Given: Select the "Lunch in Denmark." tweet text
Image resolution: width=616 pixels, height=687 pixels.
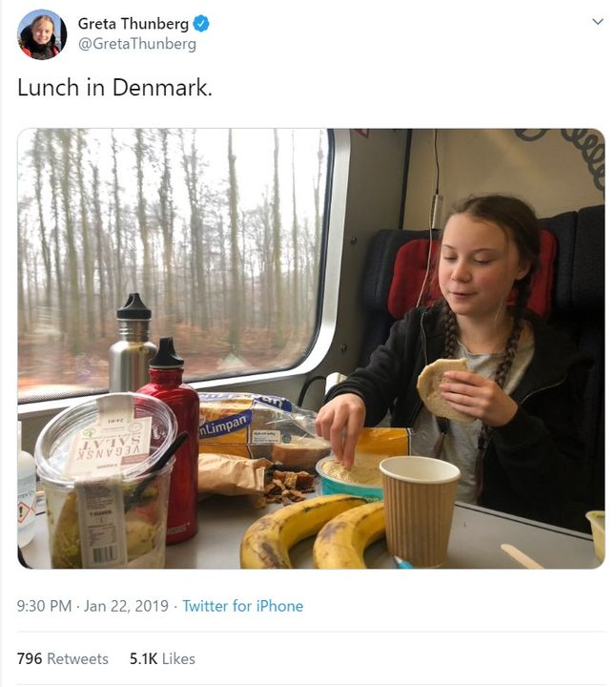Looking at the screenshot, I should click(x=114, y=87).
